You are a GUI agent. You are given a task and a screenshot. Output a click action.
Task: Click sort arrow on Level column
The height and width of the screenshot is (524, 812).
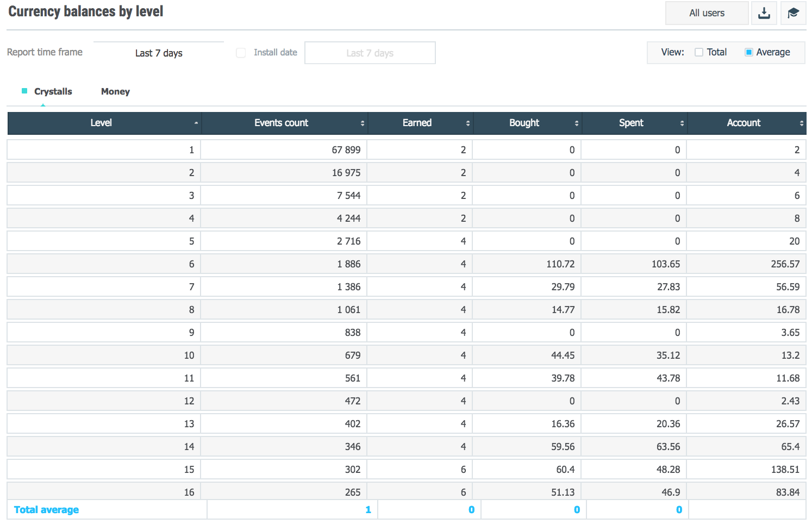pos(196,123)
